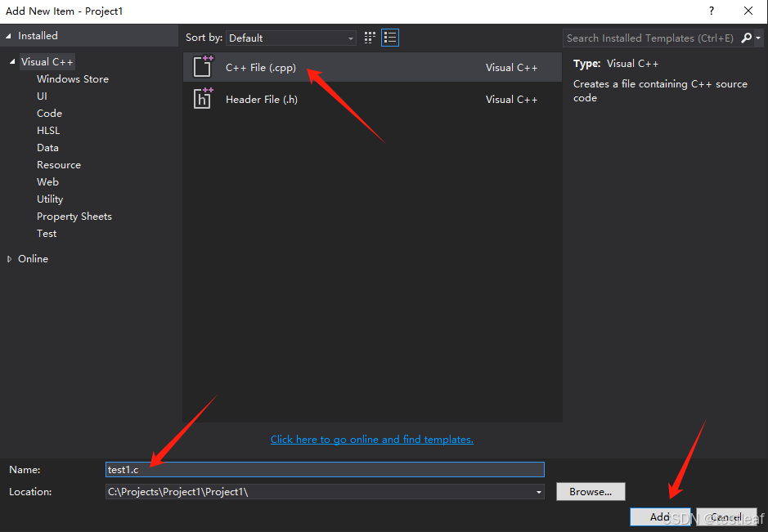Select the Windows Store category
This screenshot has height=532, width=768.
pos(72,78)
